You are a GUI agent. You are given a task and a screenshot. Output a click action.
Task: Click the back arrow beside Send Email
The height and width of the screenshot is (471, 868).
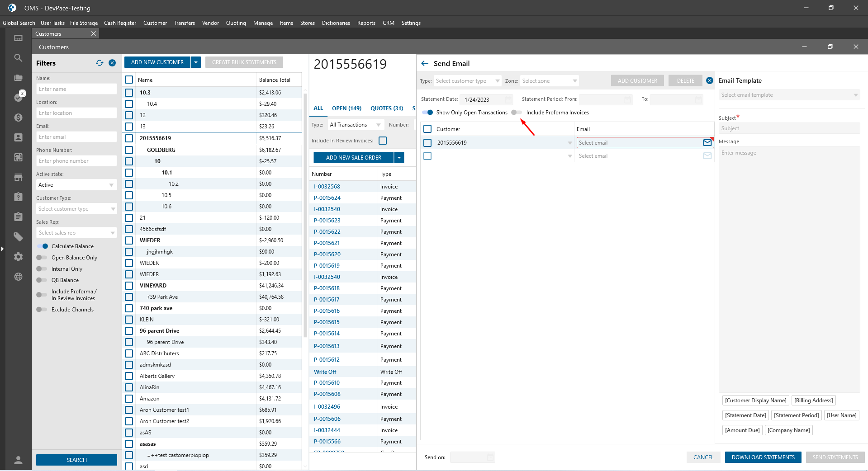pyautogui.click(x=425, y=64)
